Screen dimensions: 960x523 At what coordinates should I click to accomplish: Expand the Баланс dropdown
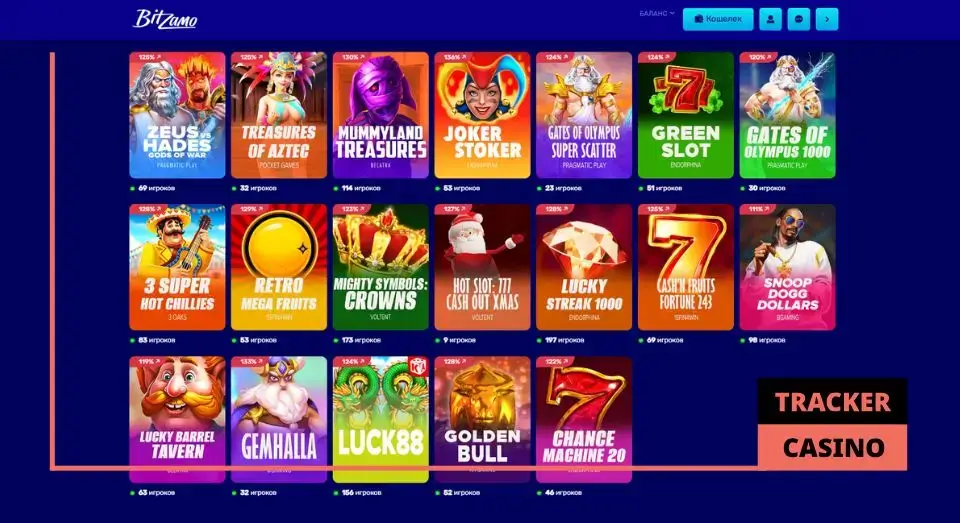click(x=656, y=13)
